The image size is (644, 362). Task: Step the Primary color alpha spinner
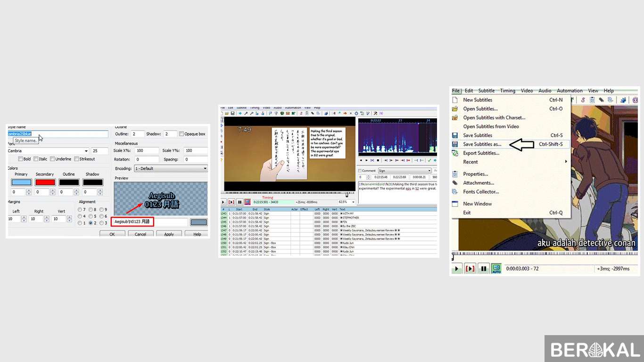[x=29, y=192]
